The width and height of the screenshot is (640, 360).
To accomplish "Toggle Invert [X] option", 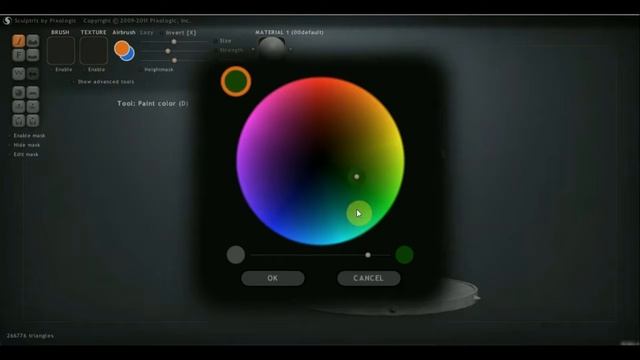I will [x=180, y=32].
